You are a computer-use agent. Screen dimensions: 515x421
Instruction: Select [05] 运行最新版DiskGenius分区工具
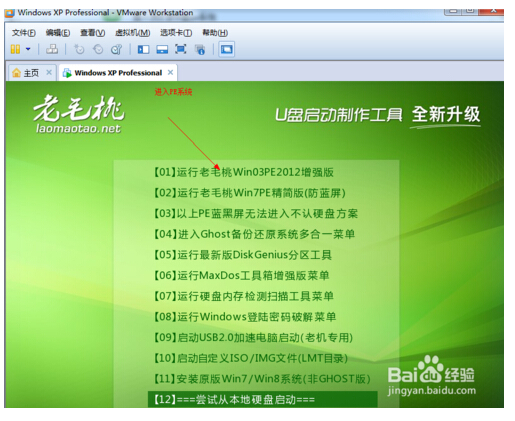[x=242, y=255]
